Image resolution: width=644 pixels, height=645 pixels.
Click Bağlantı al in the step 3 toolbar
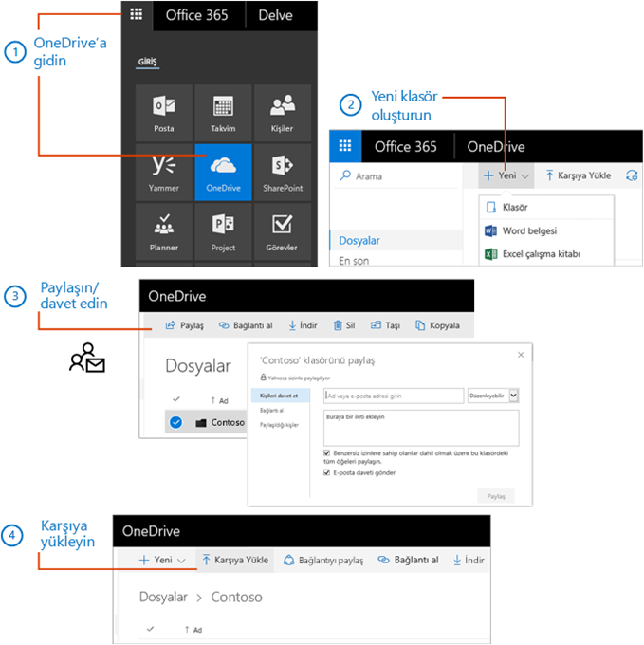(246, 325)
